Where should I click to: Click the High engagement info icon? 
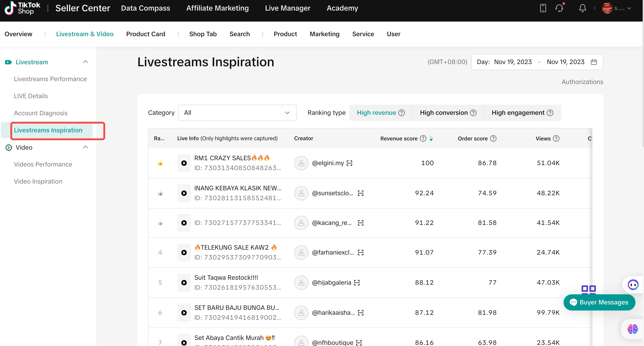click(550, 113)
